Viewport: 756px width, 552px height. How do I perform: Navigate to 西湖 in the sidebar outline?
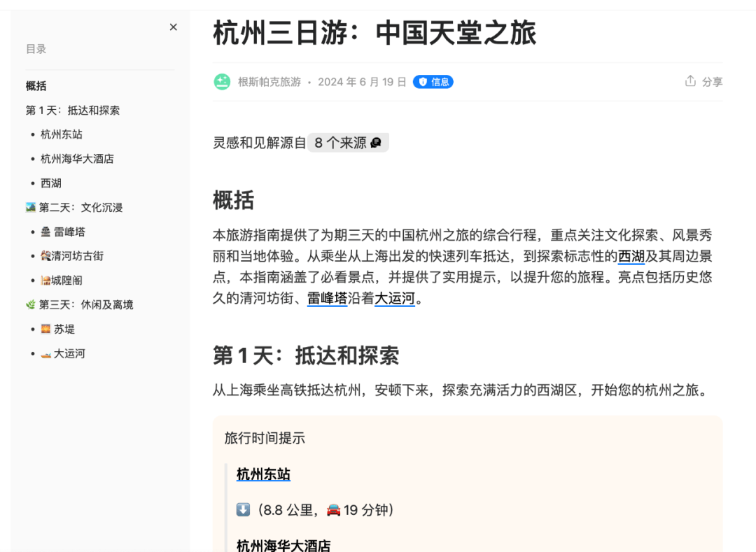(x=51, y=183)
